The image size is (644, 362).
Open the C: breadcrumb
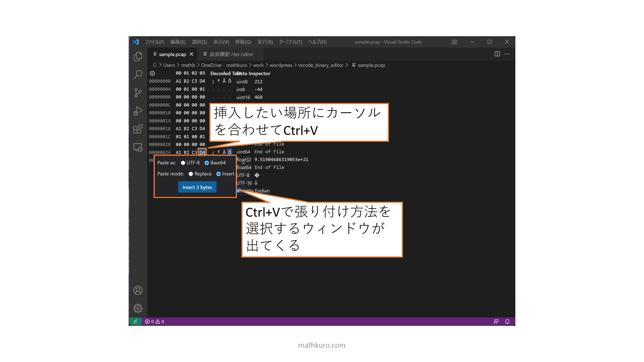click(x=155, y=65)
